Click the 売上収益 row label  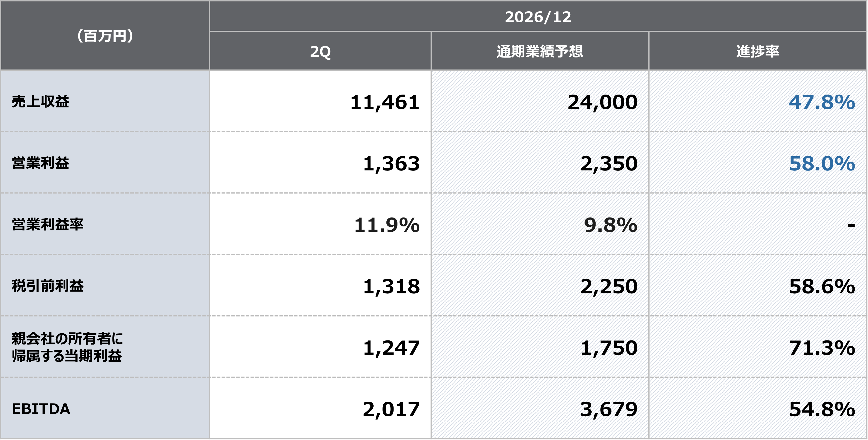[40, 101]
